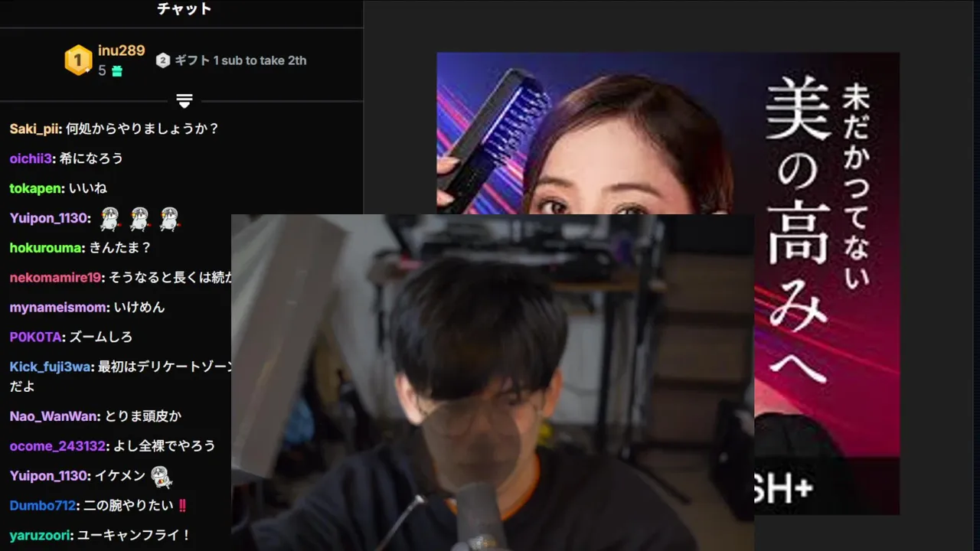Open oichii3 username in chat
The height and width of the screenshot is (551, 980).
point(31,158)
